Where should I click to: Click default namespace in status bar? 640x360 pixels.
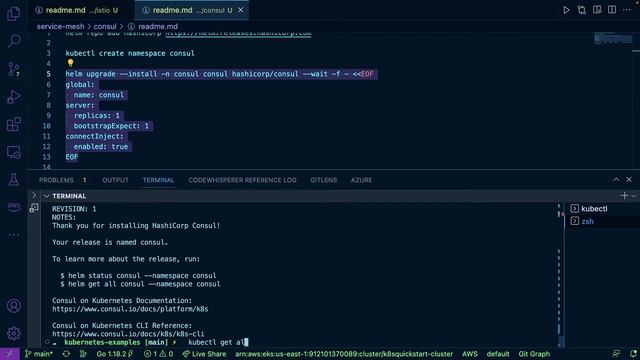click(498, 354)
